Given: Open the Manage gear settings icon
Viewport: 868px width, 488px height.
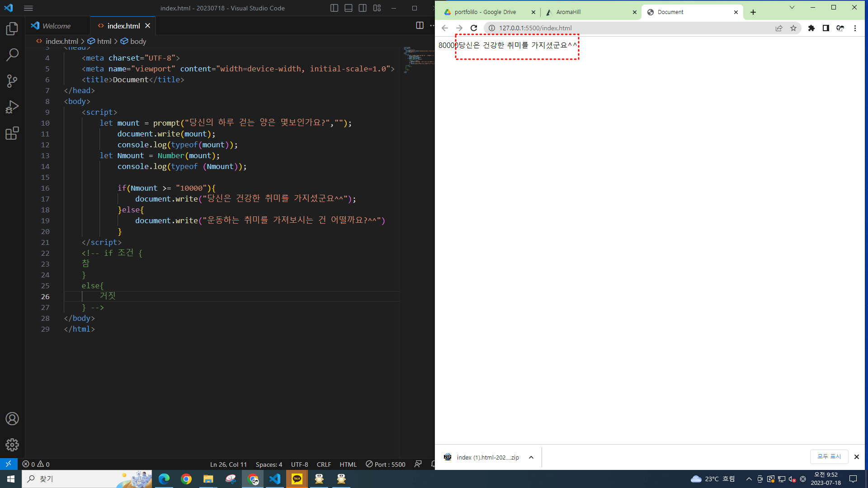Looking at the screenshot, I should click(x=12, y=445).
